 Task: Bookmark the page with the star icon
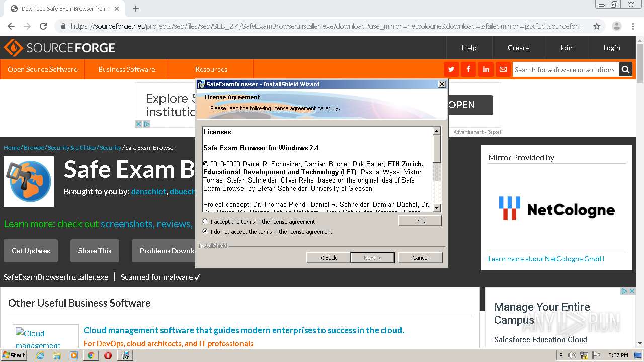click(597, 26)
